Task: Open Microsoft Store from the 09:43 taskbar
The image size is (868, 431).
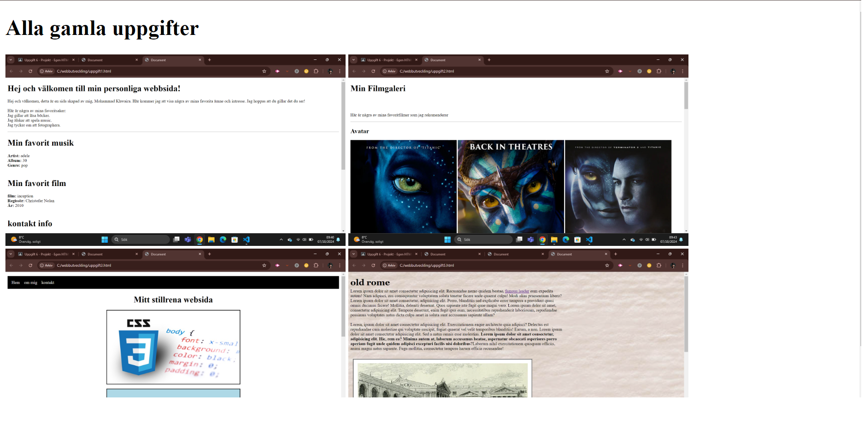Action: (x=577, y=240)
